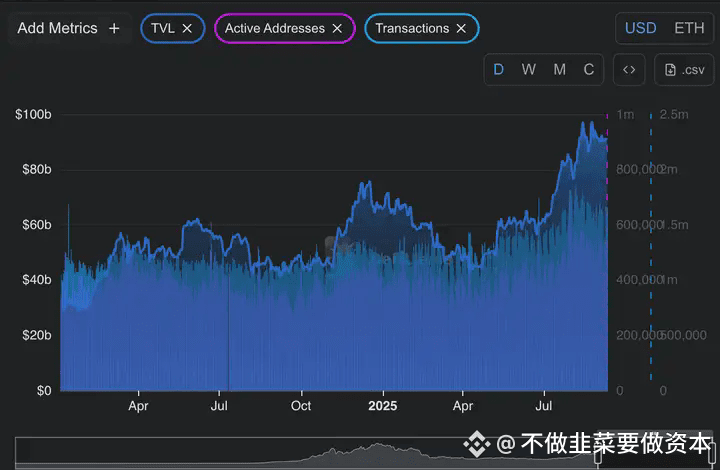Image resolution: width=720 pixels, height=470 pixels.
Task: Open the Add Metrics menu
Action: pos(69,28)
